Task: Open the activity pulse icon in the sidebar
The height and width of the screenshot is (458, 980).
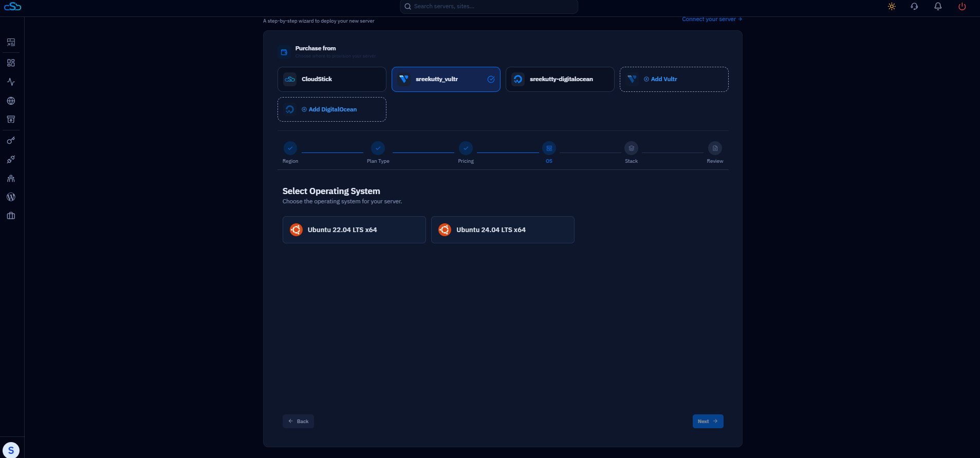Action: 11,82
